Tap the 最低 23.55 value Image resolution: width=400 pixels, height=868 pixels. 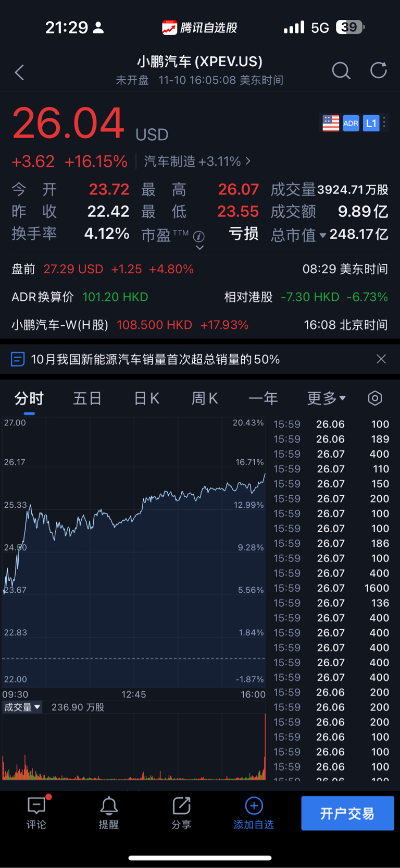click(x=238, y=212)
